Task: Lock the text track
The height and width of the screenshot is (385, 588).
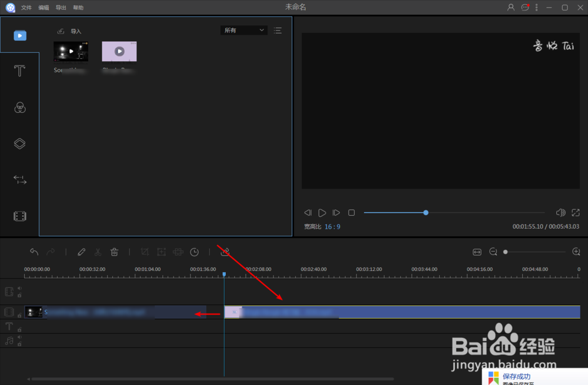Action: click(x=19, y=330)
